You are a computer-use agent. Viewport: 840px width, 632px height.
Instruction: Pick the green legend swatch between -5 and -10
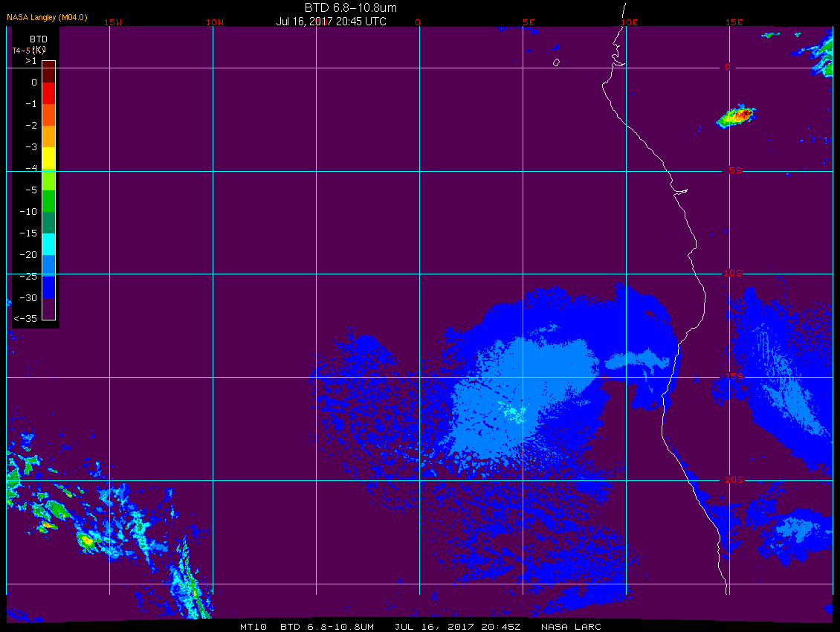pyautogui.click(x=49, y=201)
